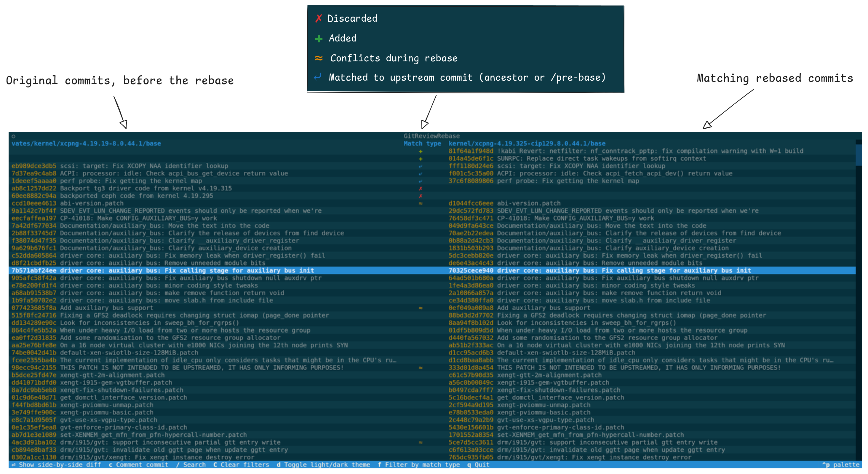Viewport: 868px width, 474px height.
Task: Open the ^p palette command
Action: tap(841, 465)
